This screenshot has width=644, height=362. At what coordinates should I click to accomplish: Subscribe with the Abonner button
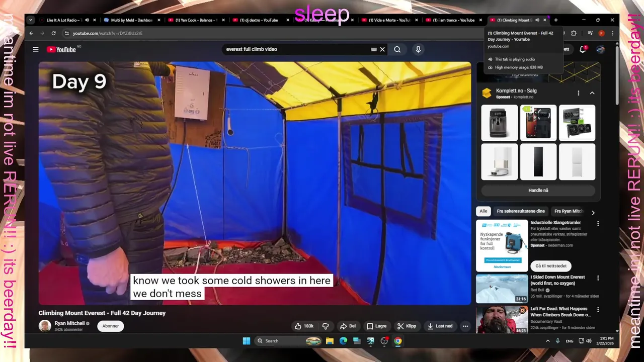coord(111,326)
